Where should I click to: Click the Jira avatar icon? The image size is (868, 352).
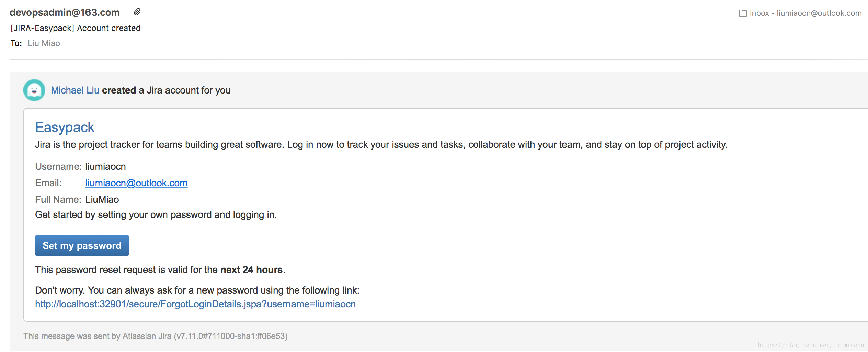click(x=34, y=90)
